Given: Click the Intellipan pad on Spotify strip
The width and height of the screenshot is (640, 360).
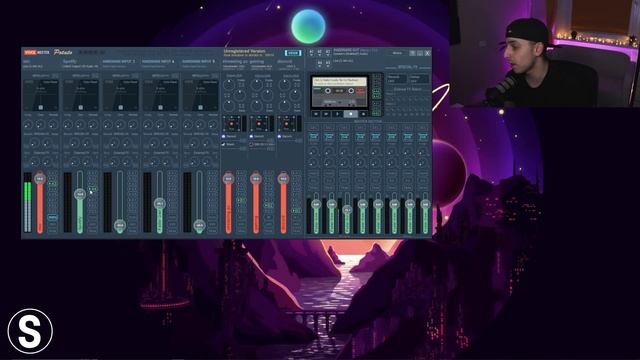Looking at the screenshot, I should 81,96.
